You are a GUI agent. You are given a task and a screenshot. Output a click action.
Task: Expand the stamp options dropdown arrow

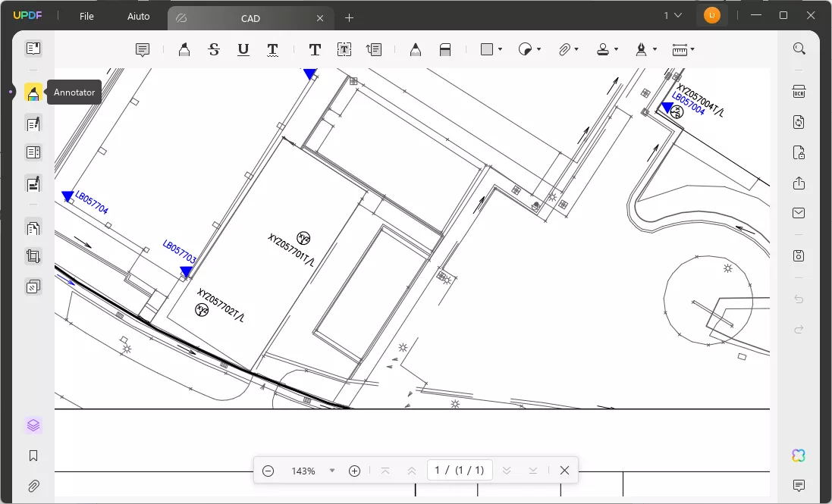pos(616,50)
